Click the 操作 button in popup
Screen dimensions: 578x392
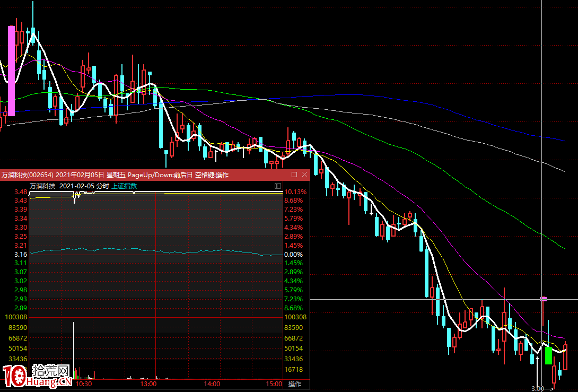294,384
